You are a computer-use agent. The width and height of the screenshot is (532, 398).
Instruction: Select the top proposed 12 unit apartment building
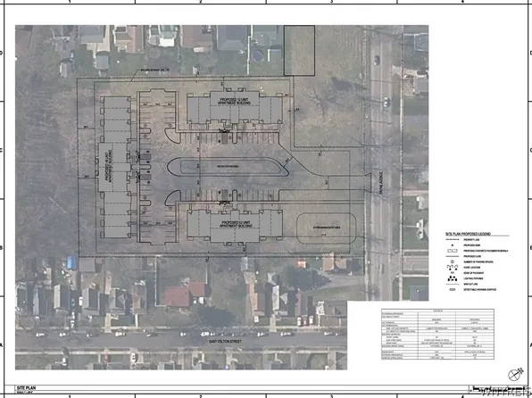tap(235, 106)
